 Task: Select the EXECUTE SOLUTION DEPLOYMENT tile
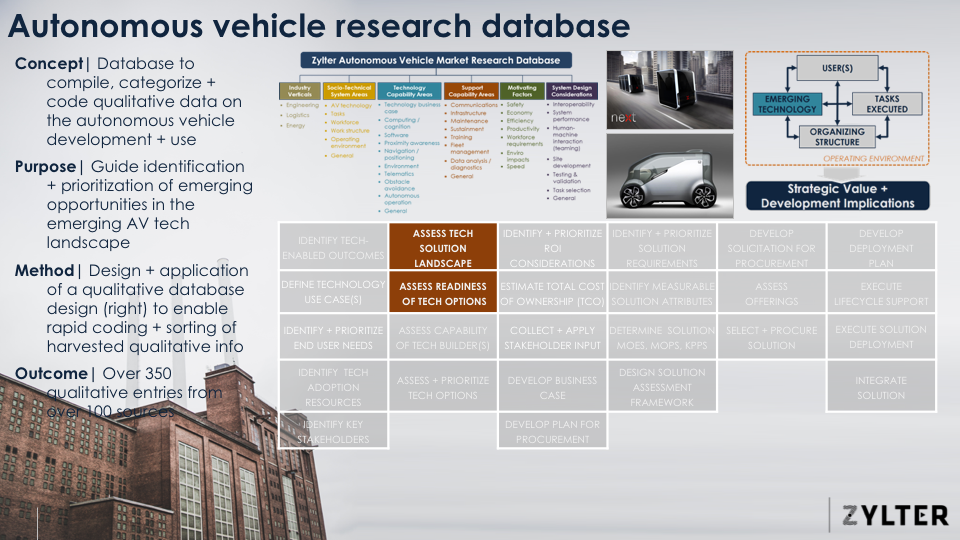pyautogui.click(x=881, y=336)
